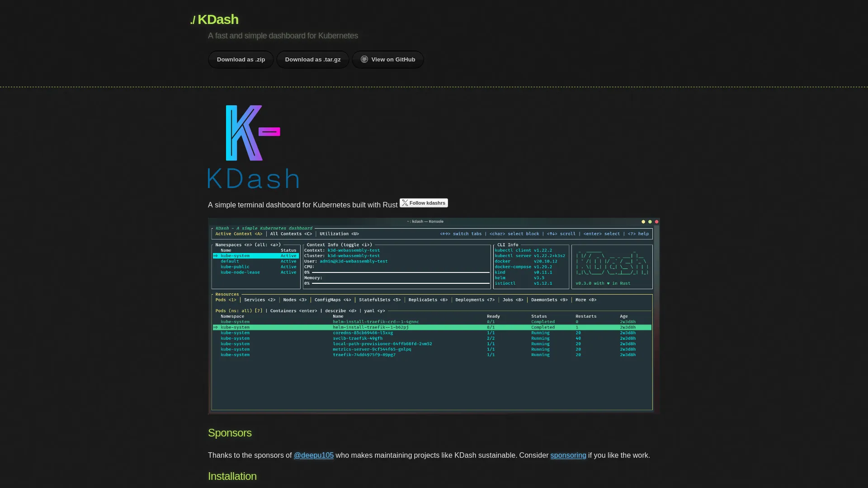Click 'ConfigMaps <4>' in the screenshot
Image resolution: width=868 pixels, height=488 pixels.
coord(333,300)
